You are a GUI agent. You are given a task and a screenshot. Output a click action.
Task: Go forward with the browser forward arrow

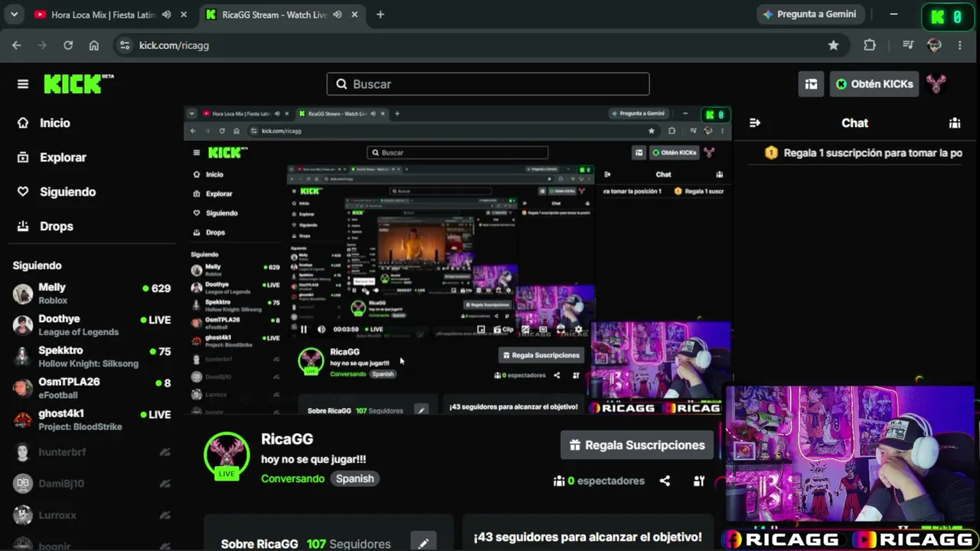[x=42, y=45]
